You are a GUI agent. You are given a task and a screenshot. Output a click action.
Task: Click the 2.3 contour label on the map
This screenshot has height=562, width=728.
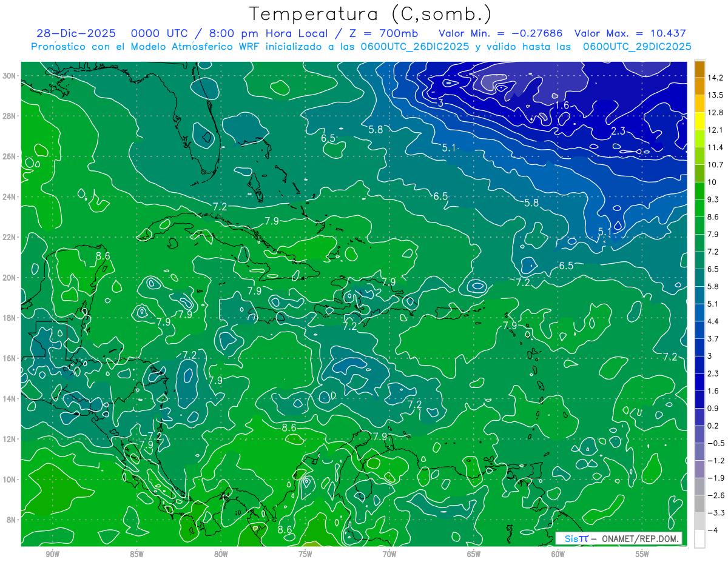pos(618,131)
